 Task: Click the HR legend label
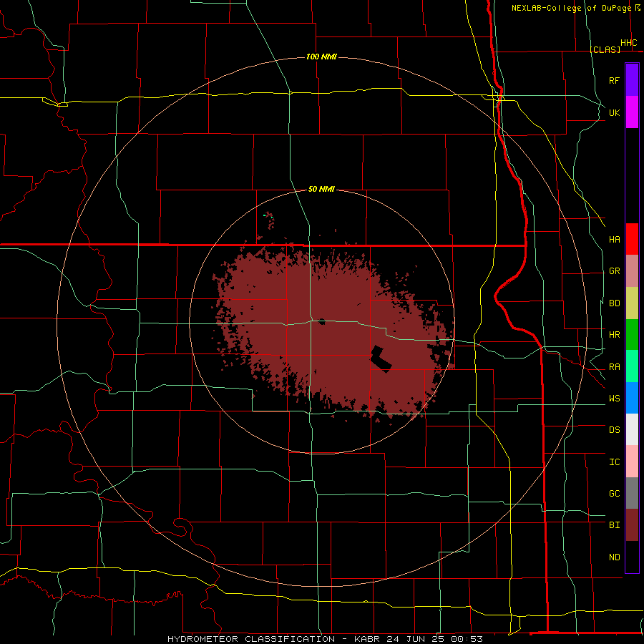click(615, 335)
